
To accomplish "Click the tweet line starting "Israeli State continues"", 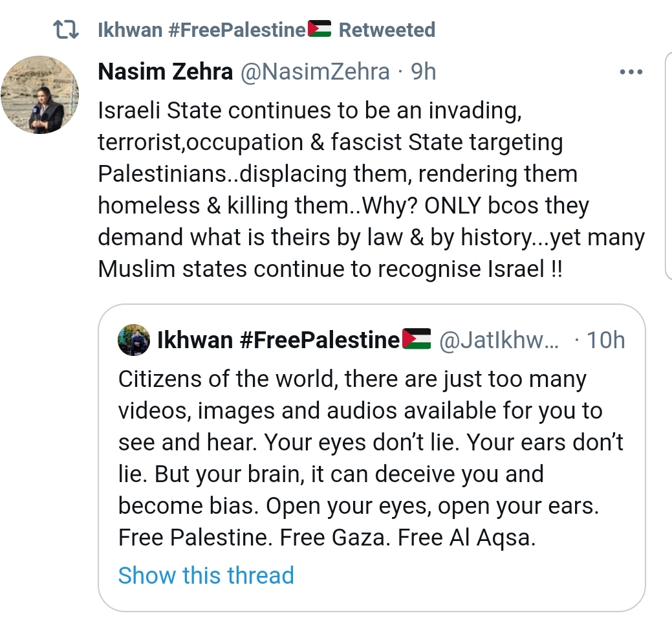I will pyautogui.click(x=309, y=111).
